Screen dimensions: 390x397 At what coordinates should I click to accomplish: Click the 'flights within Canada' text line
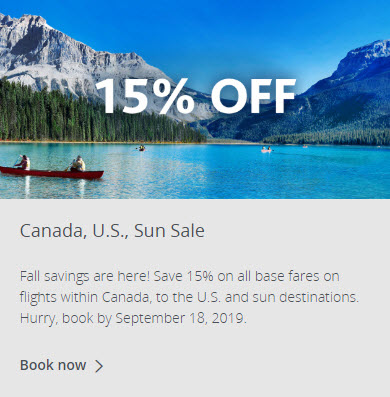84,297
